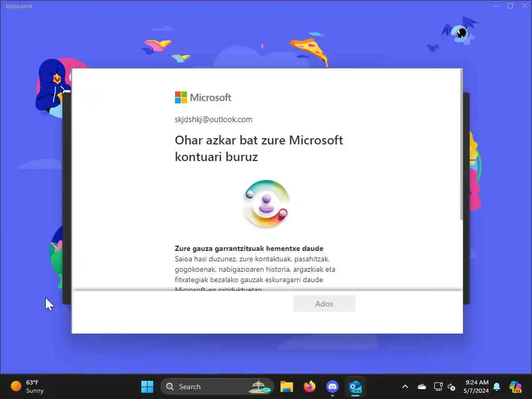This screenshot has height=399, width=532.
Task: Open the Windows Start menu
Action: (x=147, y=387)
